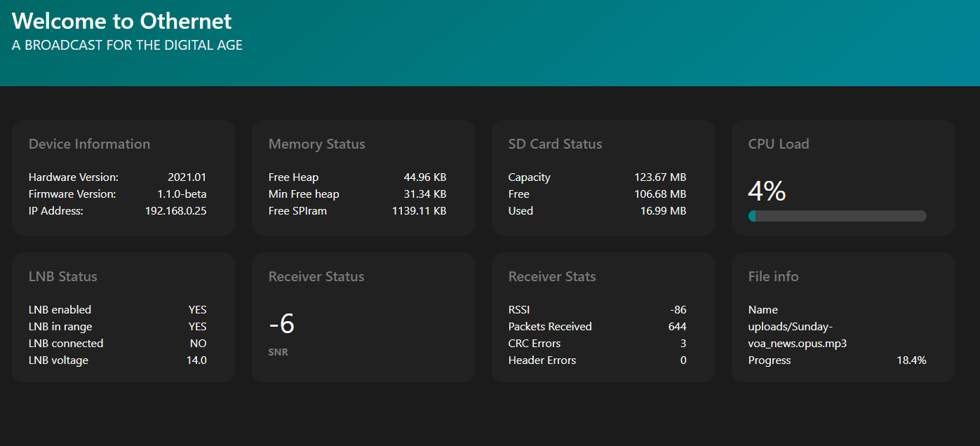Image resolution: width=980 pixels, height=446 pixels.
Task: Select the "SNR" caption
Action: 278,352
